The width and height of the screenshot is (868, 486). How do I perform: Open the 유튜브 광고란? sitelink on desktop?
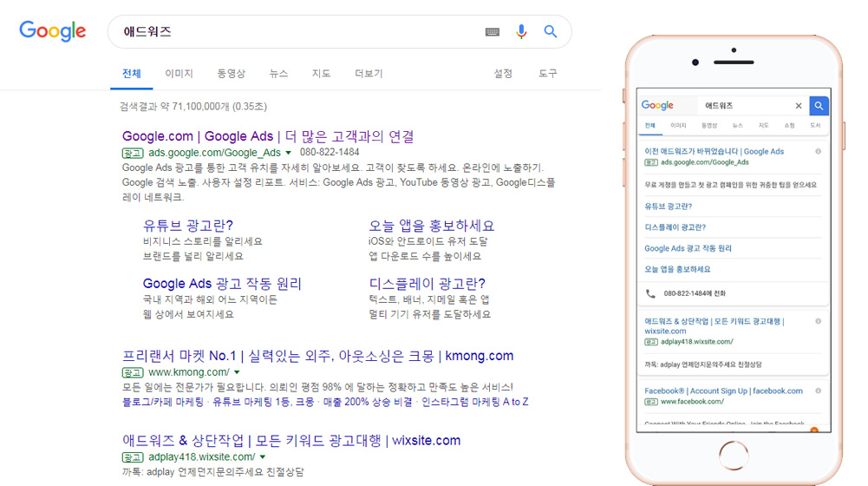point(187,226)
